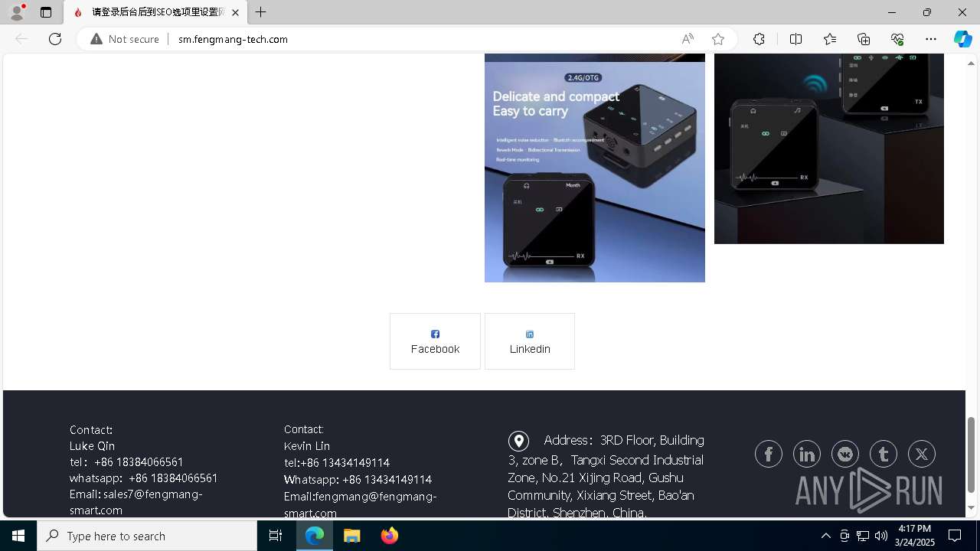Go back to previous page
980x551 pixels.
(21, 39)
